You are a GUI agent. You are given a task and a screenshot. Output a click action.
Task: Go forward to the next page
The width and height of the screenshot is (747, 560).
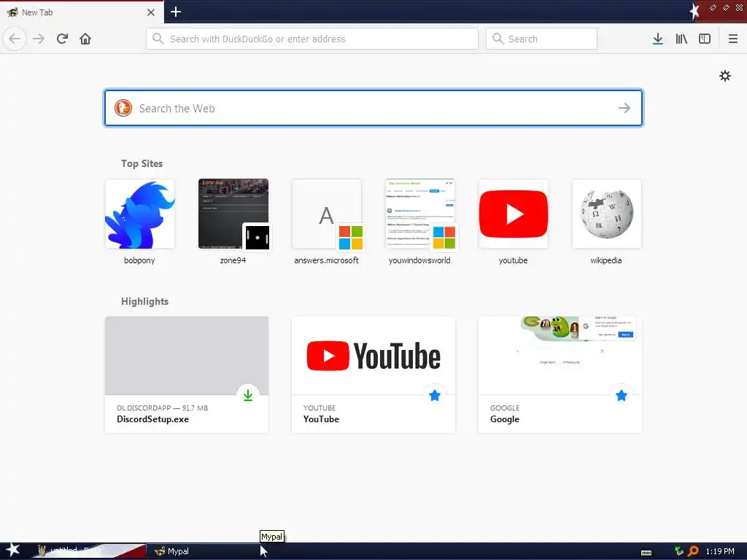click(39, 39)
